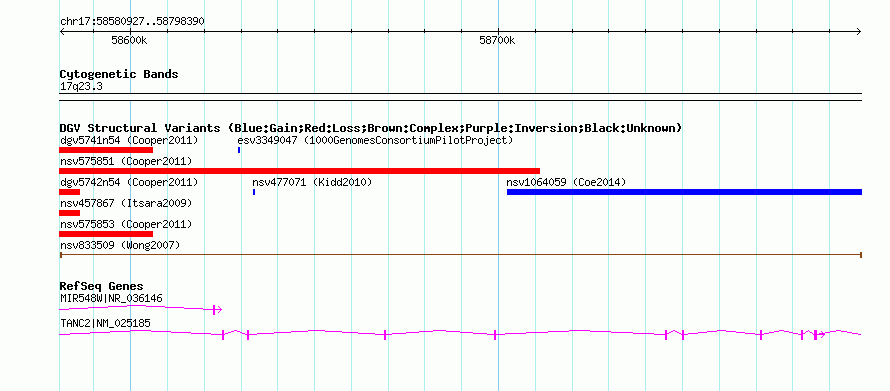Click the DGV Structural Variants track heading
The width and height of the screenshot is (890, 391).
pyautogui.click(x=371, y=128)
